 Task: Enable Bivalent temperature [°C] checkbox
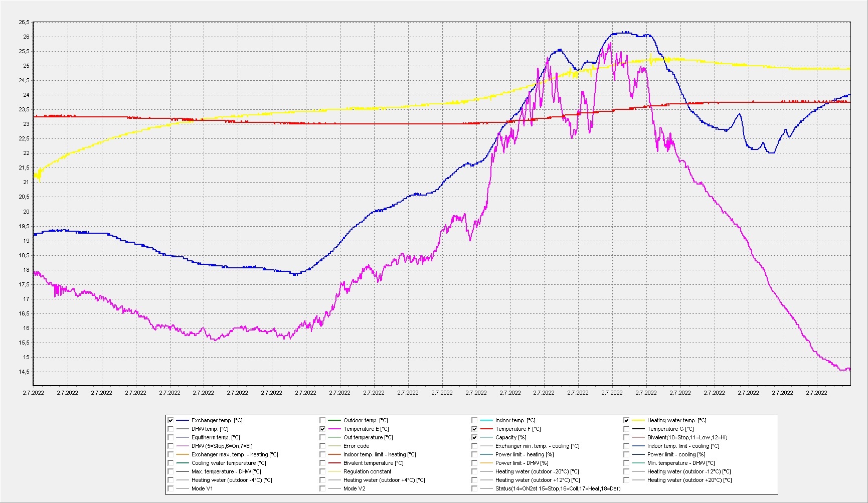coord(322,463)
